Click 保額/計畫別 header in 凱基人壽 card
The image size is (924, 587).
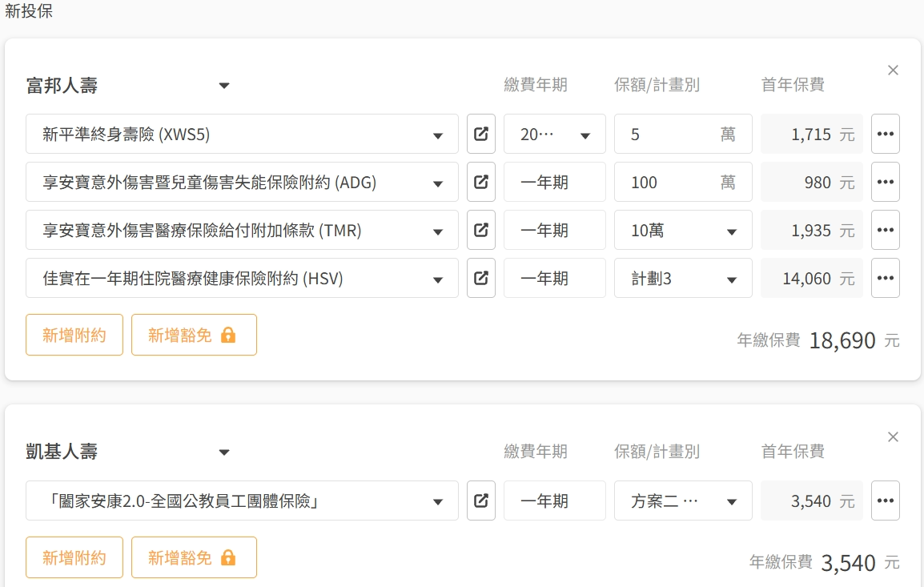[x=657, y=452]
